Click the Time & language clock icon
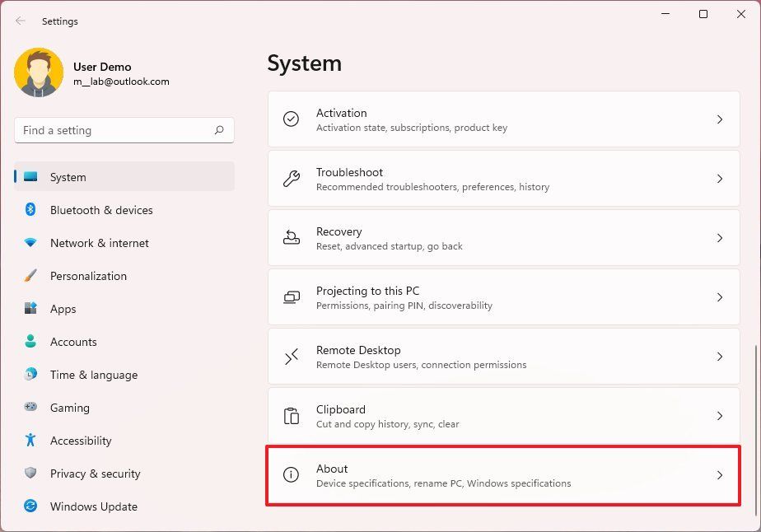The image size is (761, 532). (30, 375)
